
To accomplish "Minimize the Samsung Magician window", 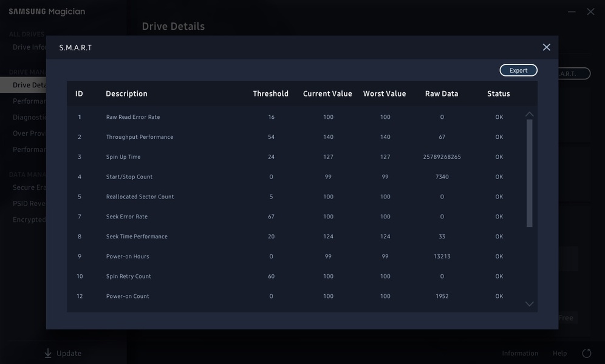I will tap(571, 12).
